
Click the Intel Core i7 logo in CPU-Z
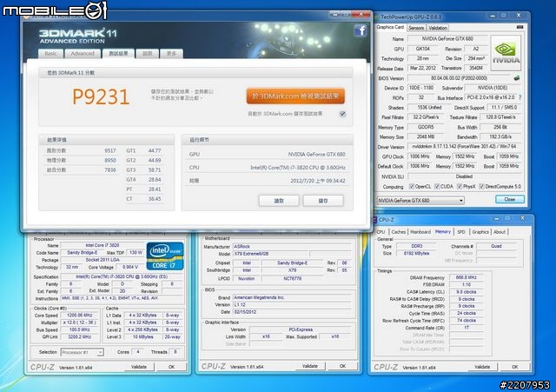tap(165, 256)
